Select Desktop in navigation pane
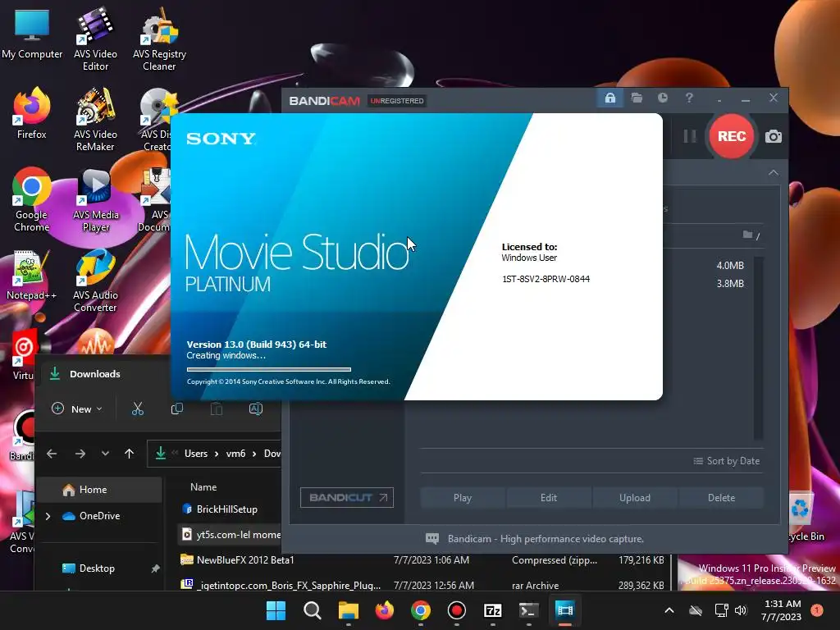 pos(97,568)
